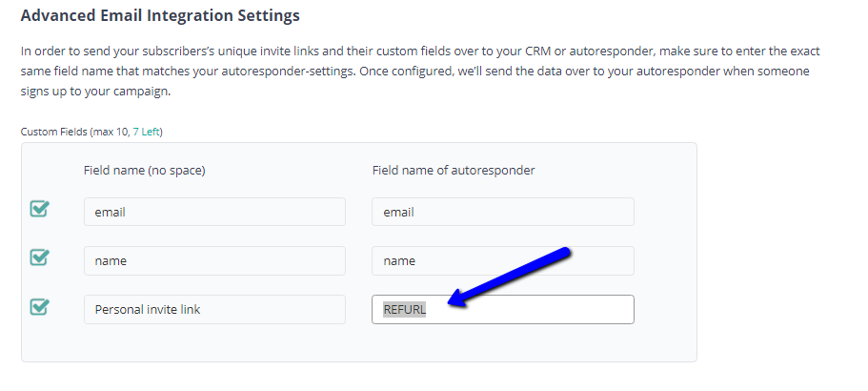Click the name field name input
868x391 pixels.
[214, 260]
